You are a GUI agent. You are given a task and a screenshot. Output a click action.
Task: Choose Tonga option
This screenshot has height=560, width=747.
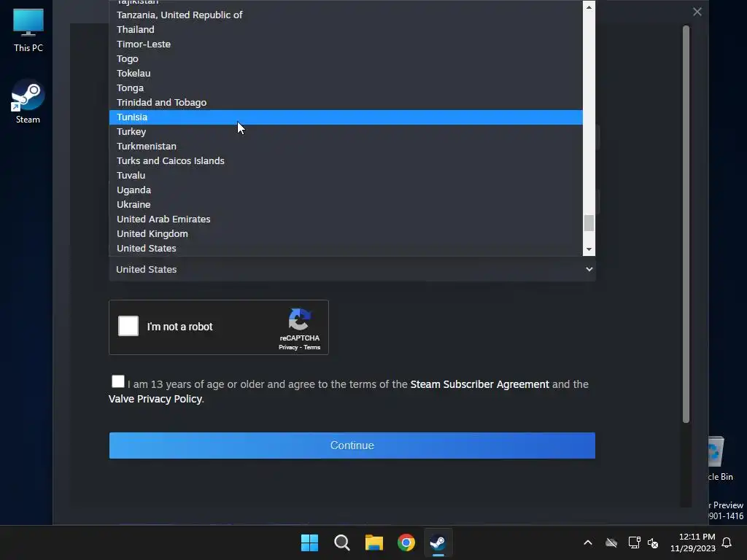346,88
